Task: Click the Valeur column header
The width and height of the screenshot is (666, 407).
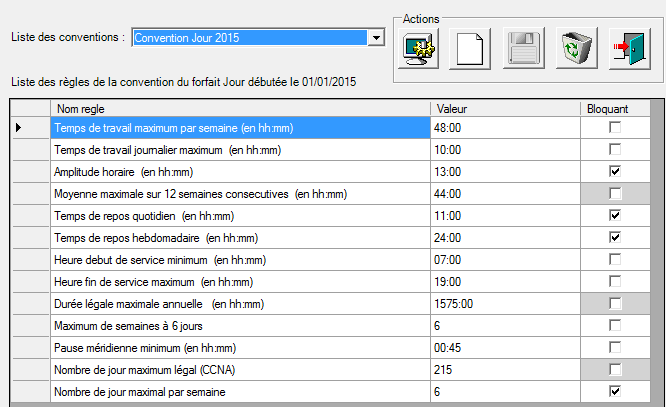Action: pyautogui.click(x=505, y=107)
